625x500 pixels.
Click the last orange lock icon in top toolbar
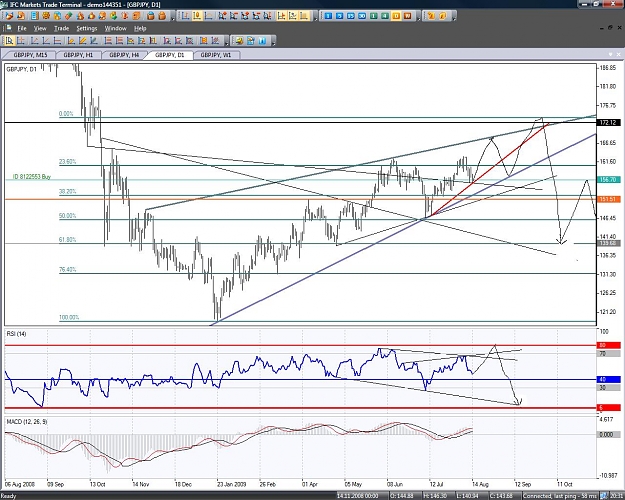162,16
